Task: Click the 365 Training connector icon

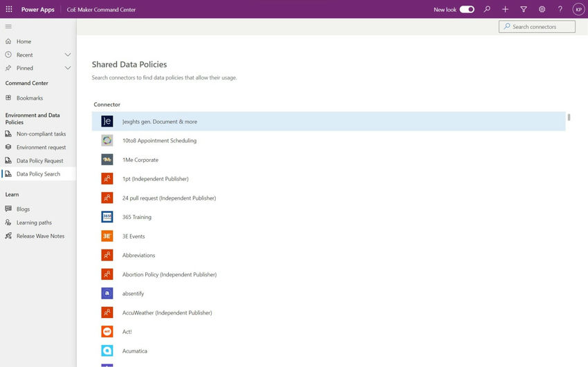Action: pyautogui.click(x=107, y=217)
